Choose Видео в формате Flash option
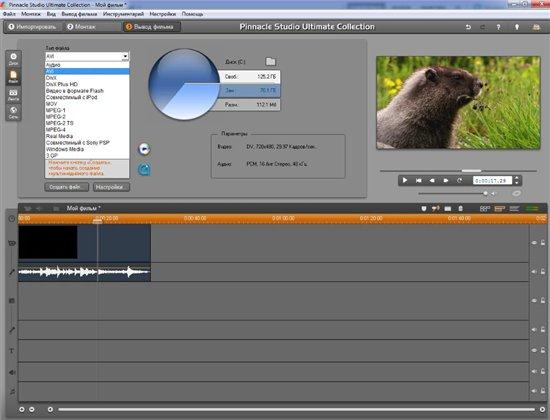 87,91
